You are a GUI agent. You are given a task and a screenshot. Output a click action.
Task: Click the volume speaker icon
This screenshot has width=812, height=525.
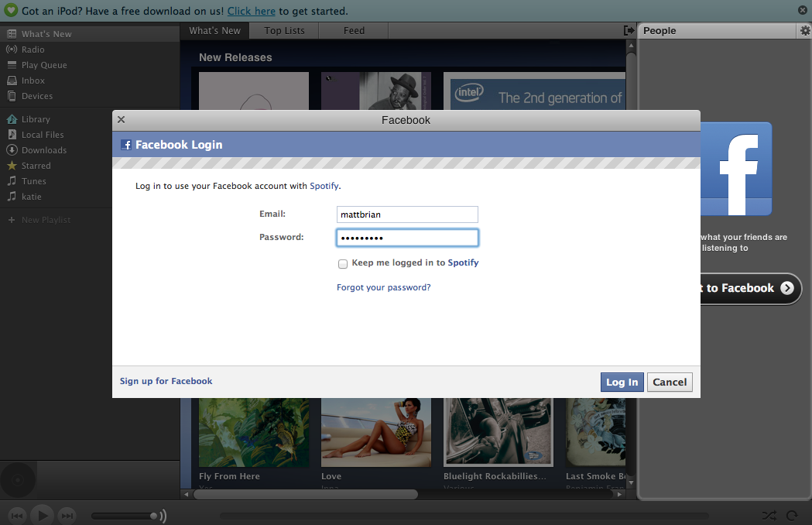pos(163,516)
